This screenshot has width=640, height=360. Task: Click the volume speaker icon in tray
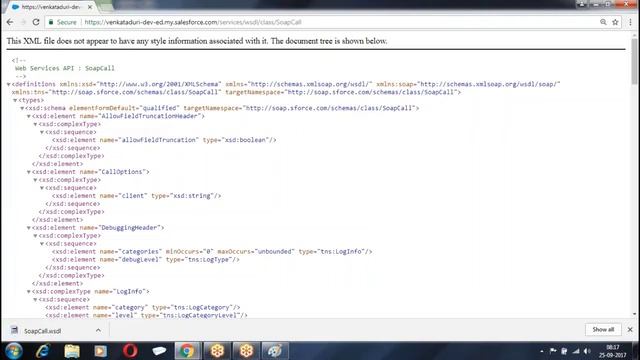point(587,351)
